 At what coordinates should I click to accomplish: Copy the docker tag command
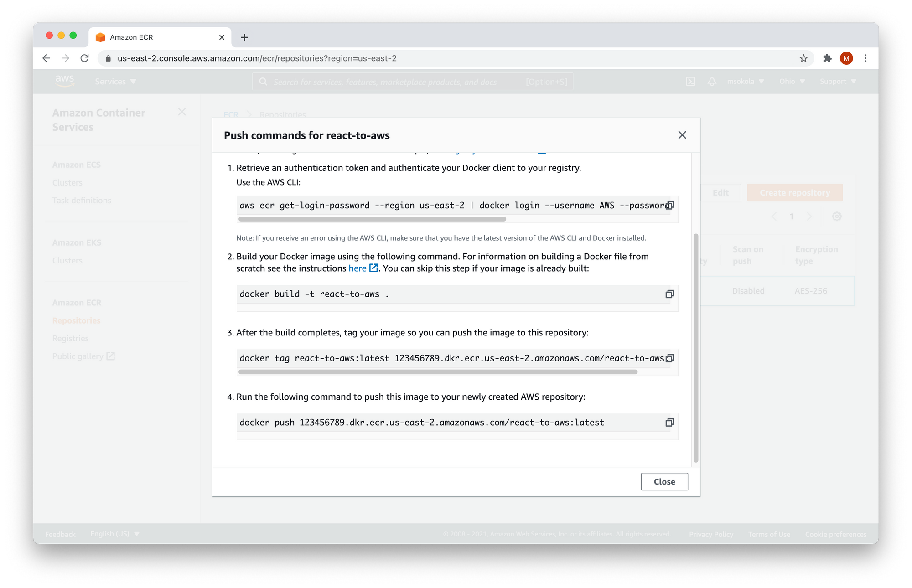pos(669,358)
